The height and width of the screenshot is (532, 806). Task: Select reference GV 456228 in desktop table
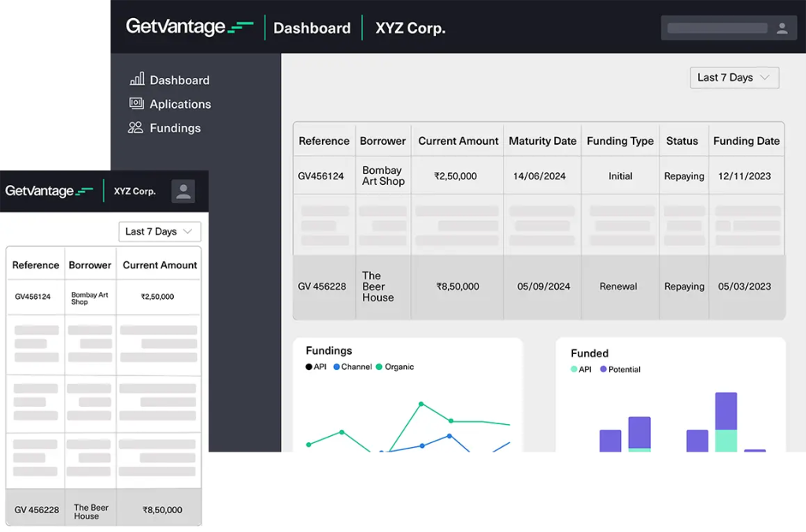click(322, 286)
